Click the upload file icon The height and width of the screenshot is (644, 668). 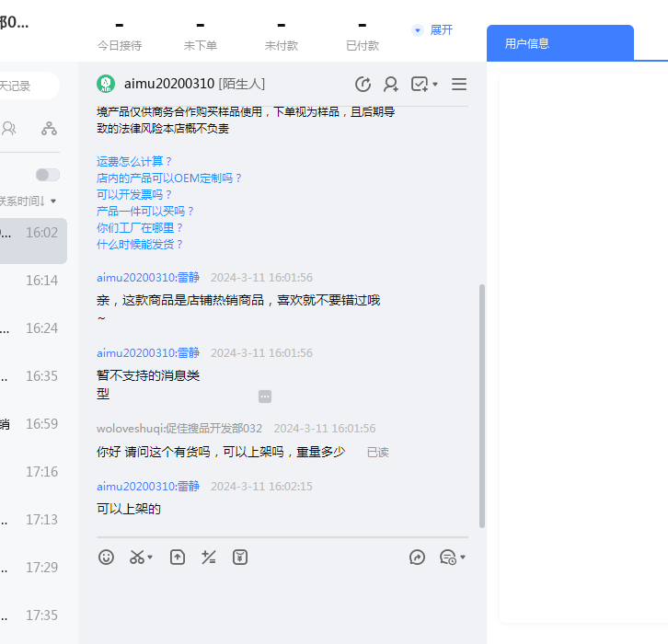[178, 557]
